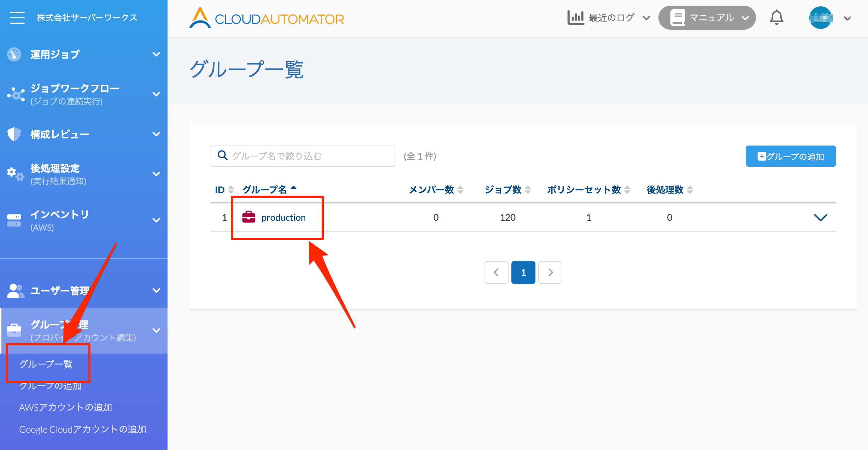Click the 構成レビュー shield icon
This screenshot has width=868, height=450.
[x=14, y=134]
